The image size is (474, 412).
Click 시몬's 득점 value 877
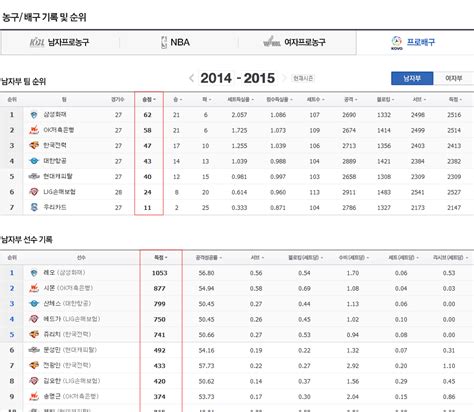pyautogui.click(x=160, y=288)
